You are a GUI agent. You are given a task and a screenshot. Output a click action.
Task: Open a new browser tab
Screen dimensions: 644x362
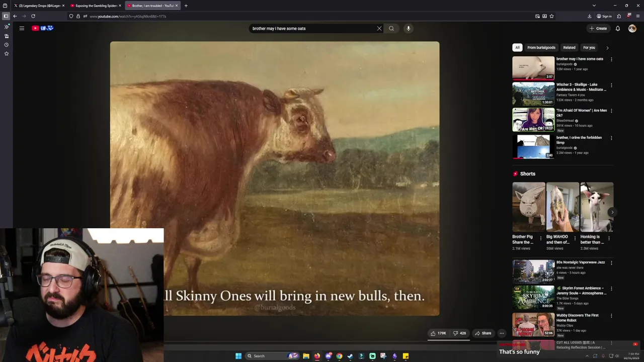coord(186,6)
